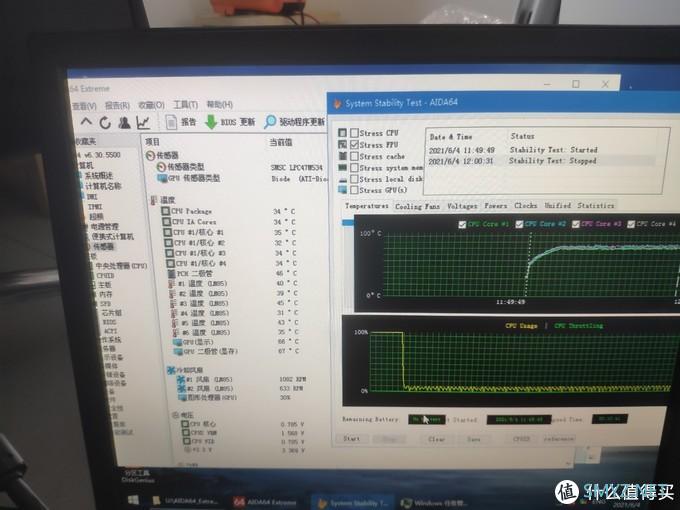Click the GPU 传感器类型 monitor icon
680x510 pixels.
(x=162, y=178)
